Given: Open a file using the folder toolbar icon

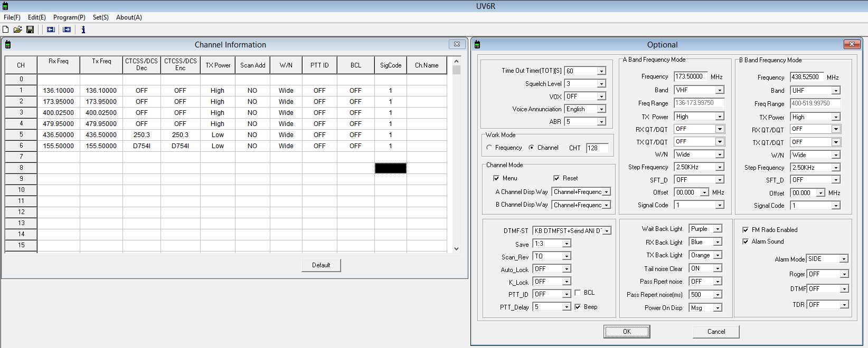Looking at the screenshot, I should pyautogui.click(x=18, y=30).
